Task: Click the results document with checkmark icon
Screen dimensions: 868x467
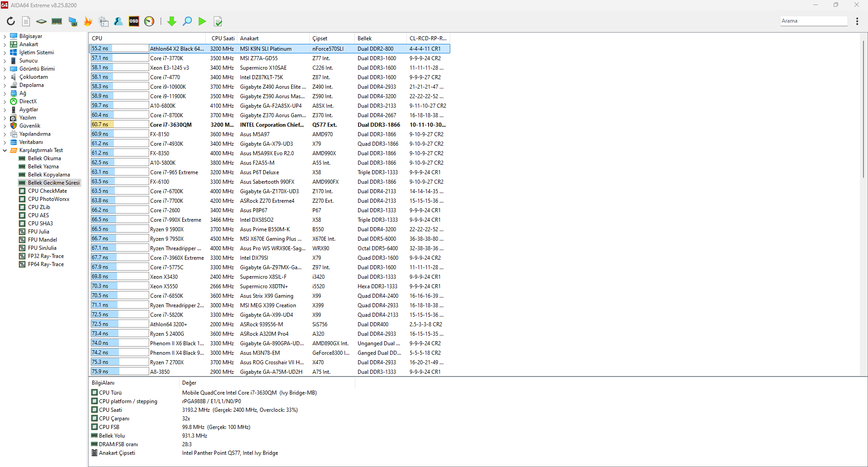Action: [x=218, y=21]
